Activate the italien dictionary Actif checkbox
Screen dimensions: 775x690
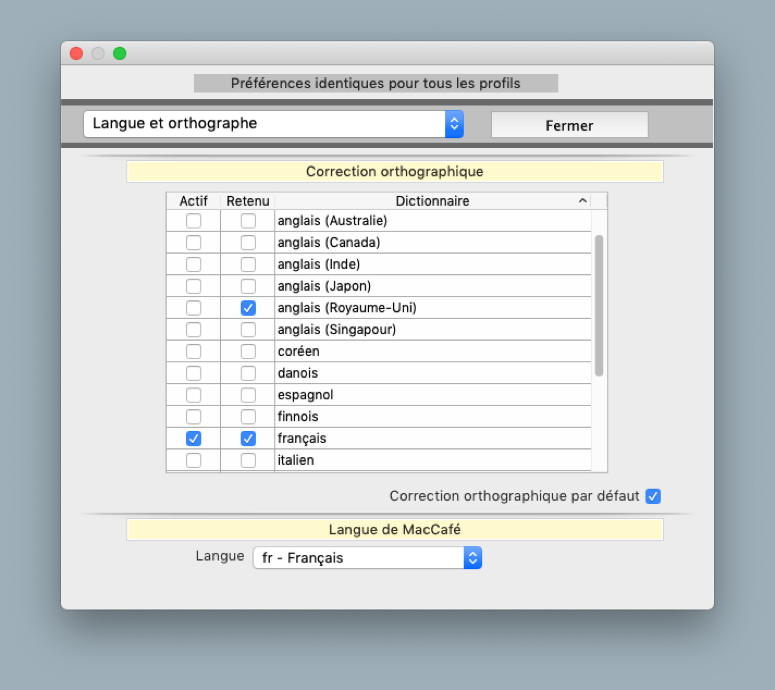pos(193,460)
